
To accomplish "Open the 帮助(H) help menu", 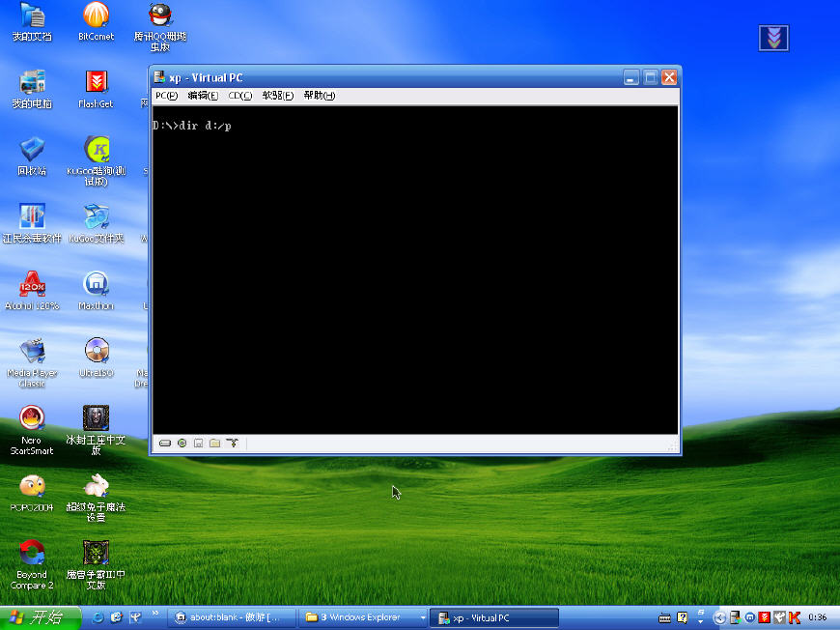I will (320, 96).
